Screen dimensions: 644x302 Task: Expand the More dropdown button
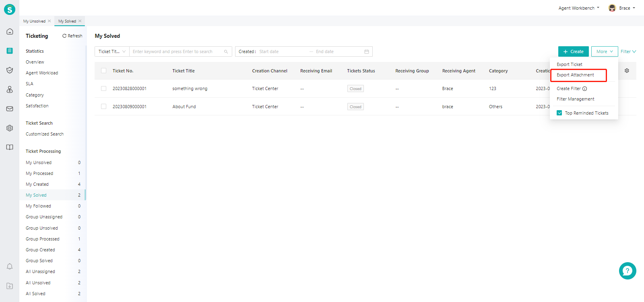point(605,51)
